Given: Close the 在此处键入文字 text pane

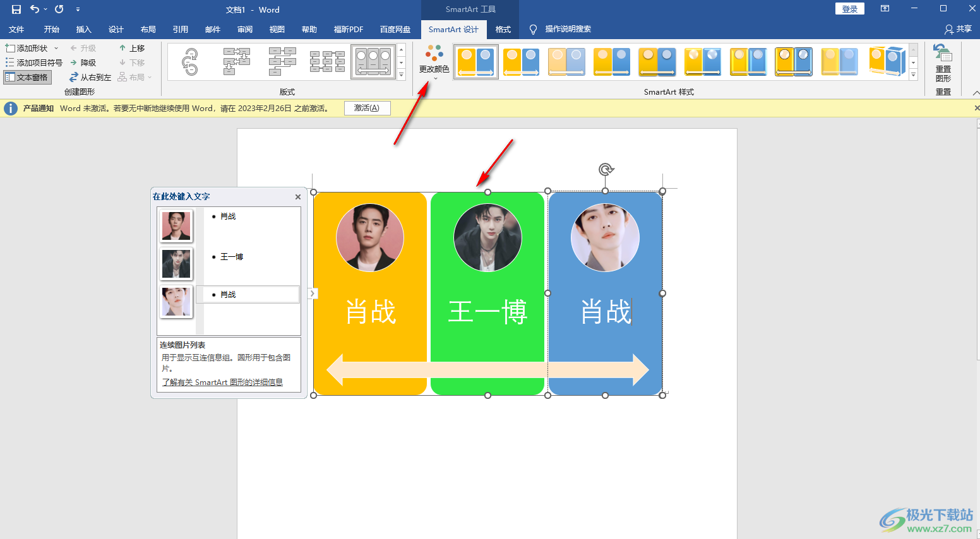Looking at the screenshot, I should (298, 197).
